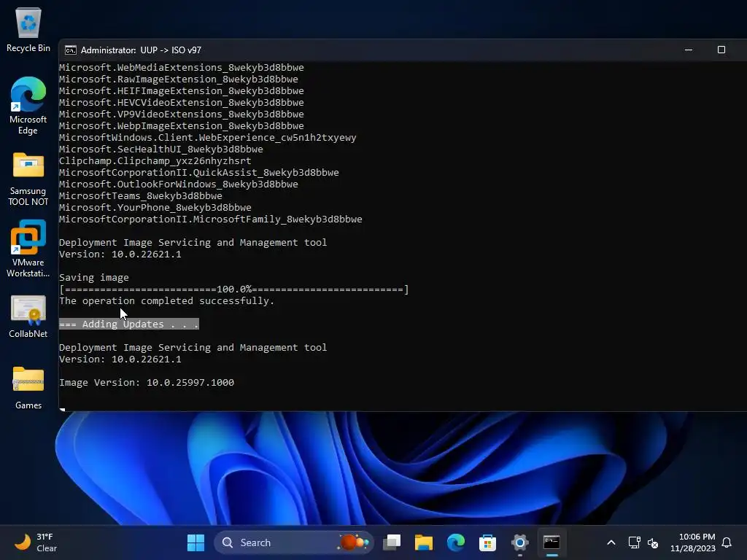Click the 'Image Version: 10.0.25997.1000' line
Image resolution: width=747 pixels, height=560 pixels.
click(147, 382)
